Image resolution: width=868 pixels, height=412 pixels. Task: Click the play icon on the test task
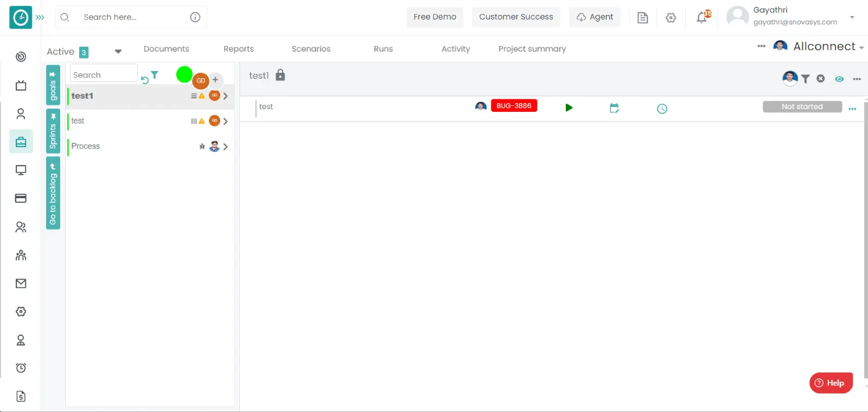[x=569, y=107]
